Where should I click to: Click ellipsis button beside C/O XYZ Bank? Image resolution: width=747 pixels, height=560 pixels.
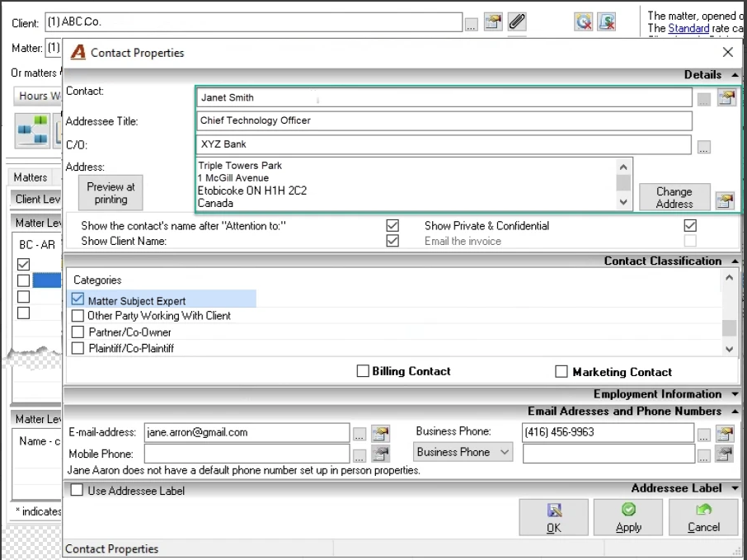pyautogui.click(x=703, y=147)
